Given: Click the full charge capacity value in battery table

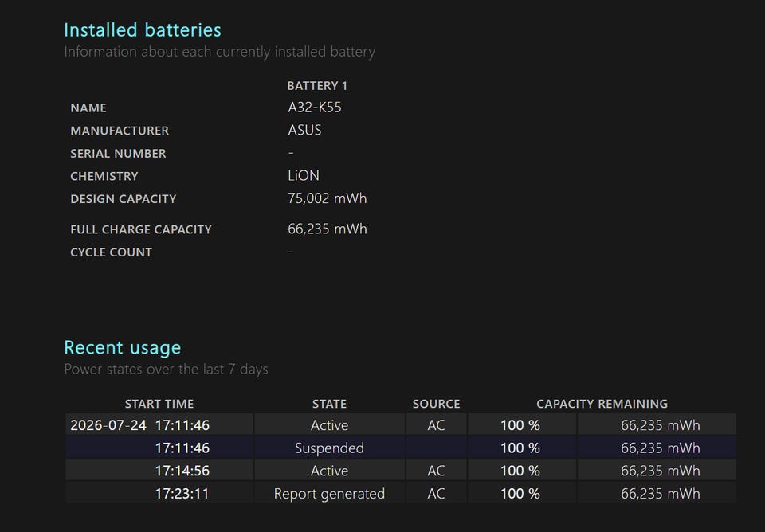Looking at the screenshot, I should [x=328, y=229].
